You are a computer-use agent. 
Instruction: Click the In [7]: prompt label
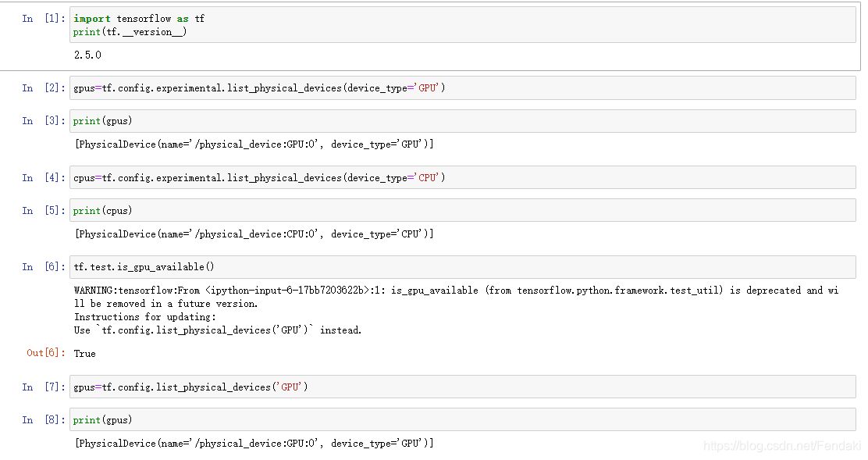pos(44,387)
